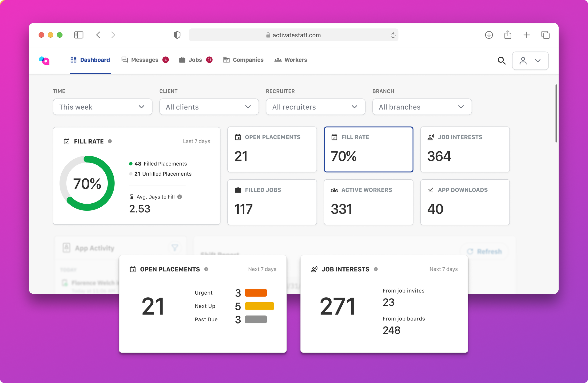The width and height of the screenshot is (588, 383).
Task: Expand the This week time dropdown
Action: (x=103, y=107)
